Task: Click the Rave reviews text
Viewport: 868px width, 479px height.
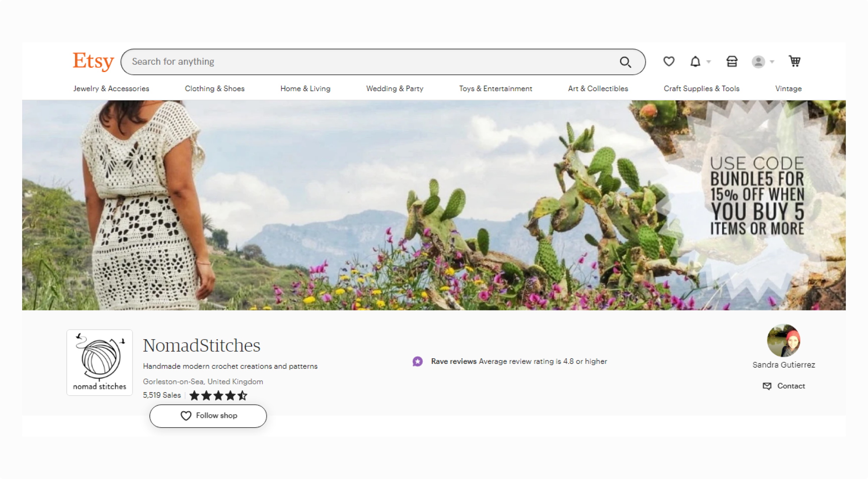Action: coord(454,361)
